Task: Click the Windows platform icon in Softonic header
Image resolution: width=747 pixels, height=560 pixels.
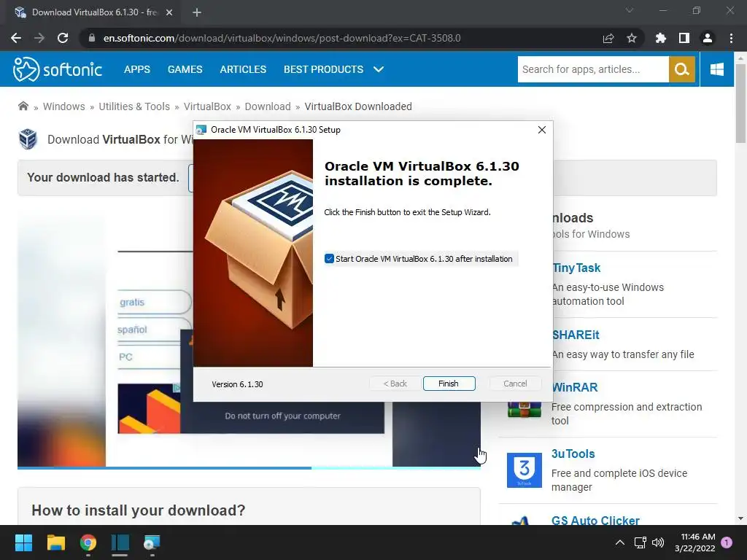Action: pyautogui.click(x=716, y=69)
